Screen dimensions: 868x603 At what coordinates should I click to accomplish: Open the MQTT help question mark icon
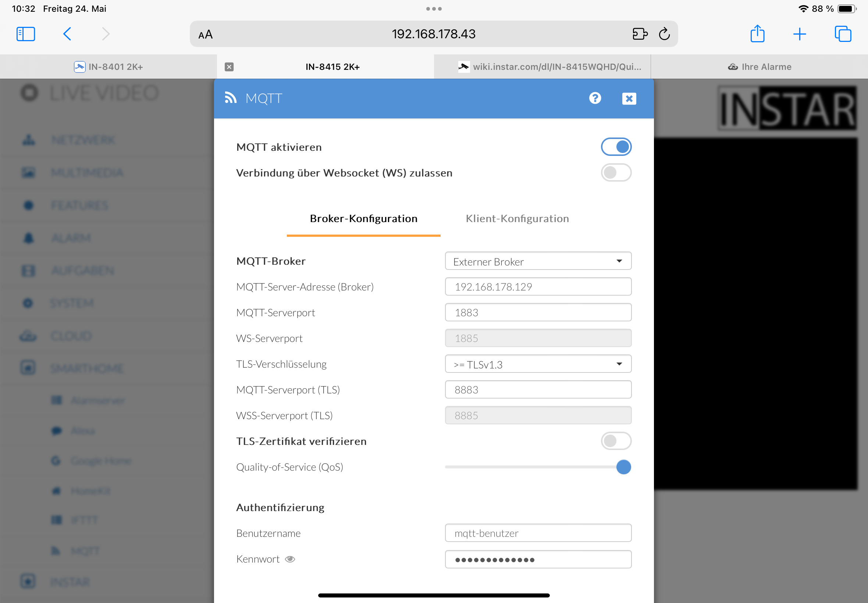click(x=595, y=98)
